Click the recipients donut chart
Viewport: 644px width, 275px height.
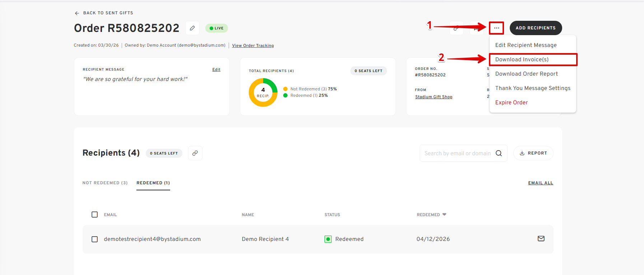coord(263,93)
